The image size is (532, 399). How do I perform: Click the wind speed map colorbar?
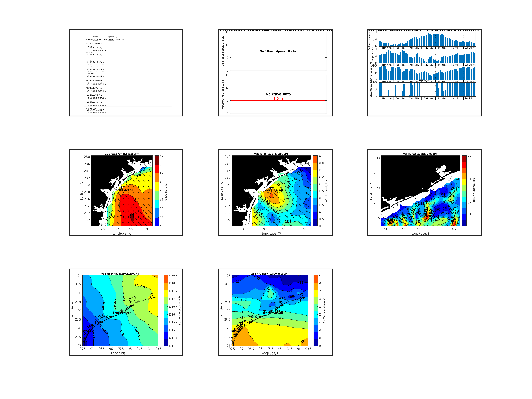(315, 191)
